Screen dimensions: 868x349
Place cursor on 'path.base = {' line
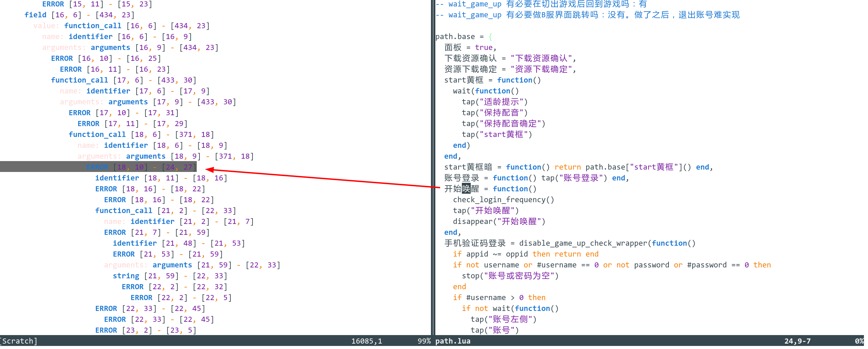[x=464, y=37]
